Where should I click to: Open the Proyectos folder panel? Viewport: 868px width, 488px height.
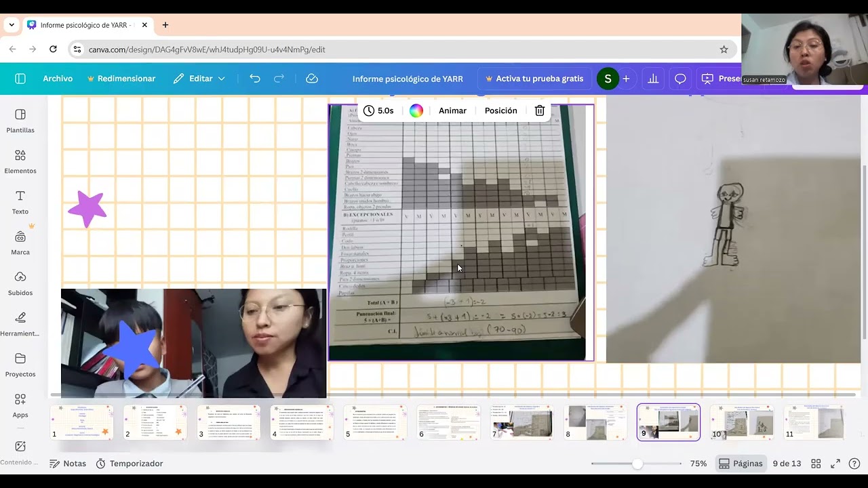click(x=20, y=365)
